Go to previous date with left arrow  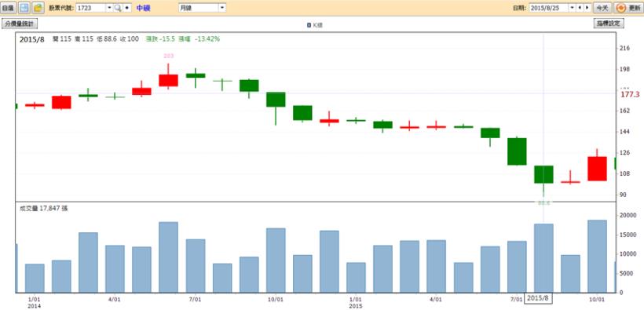[x=580, y=8]
